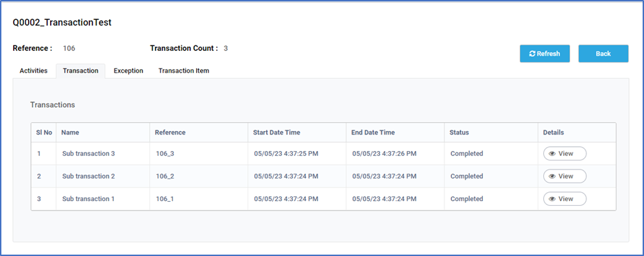Viewport: 644px width, 256px height.
Task: Click eye icon for Sub transaction 1
Action: pos(552,199)
